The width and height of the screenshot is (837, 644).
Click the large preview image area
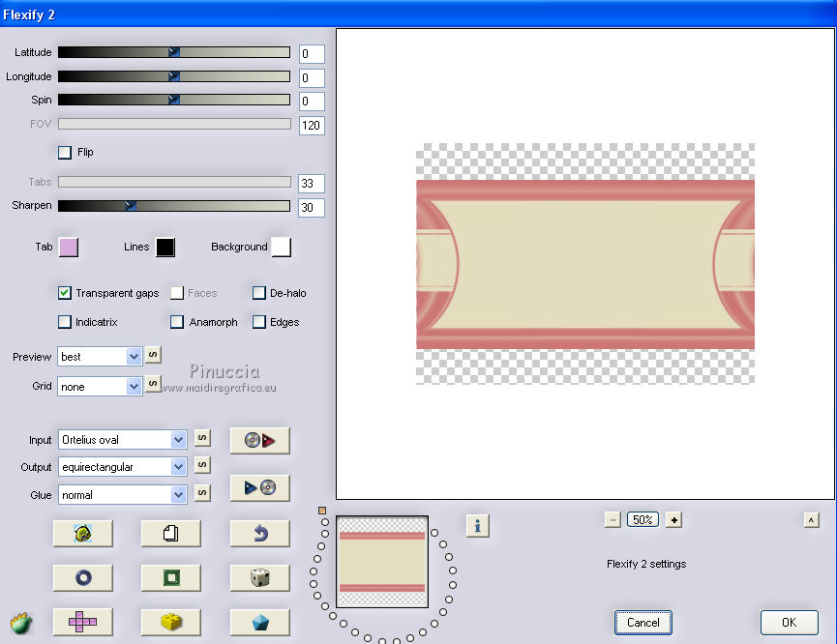(x=585, y=264)
